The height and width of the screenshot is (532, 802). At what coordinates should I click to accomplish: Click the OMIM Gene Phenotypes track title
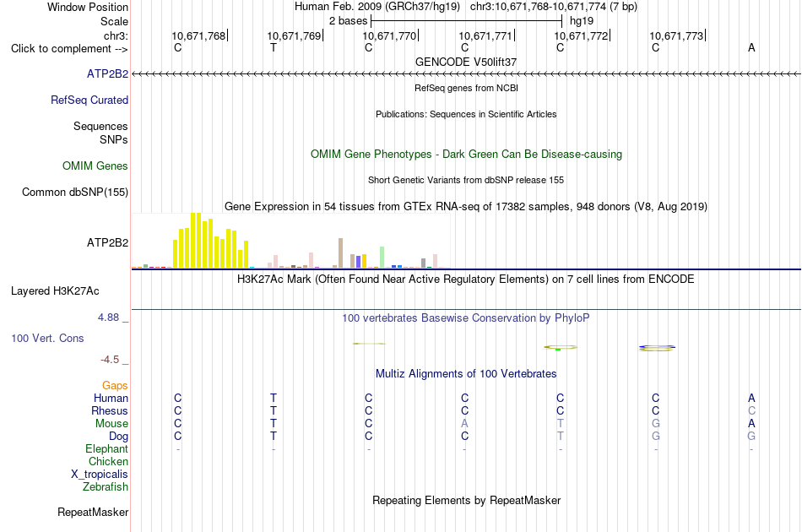tap(466, 154)
